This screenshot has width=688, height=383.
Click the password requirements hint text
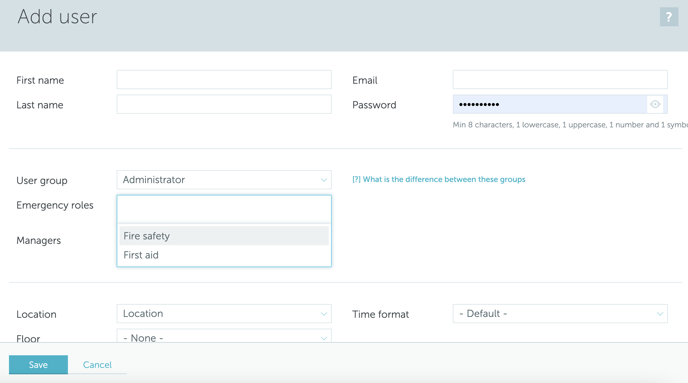(x=570, y=125)
